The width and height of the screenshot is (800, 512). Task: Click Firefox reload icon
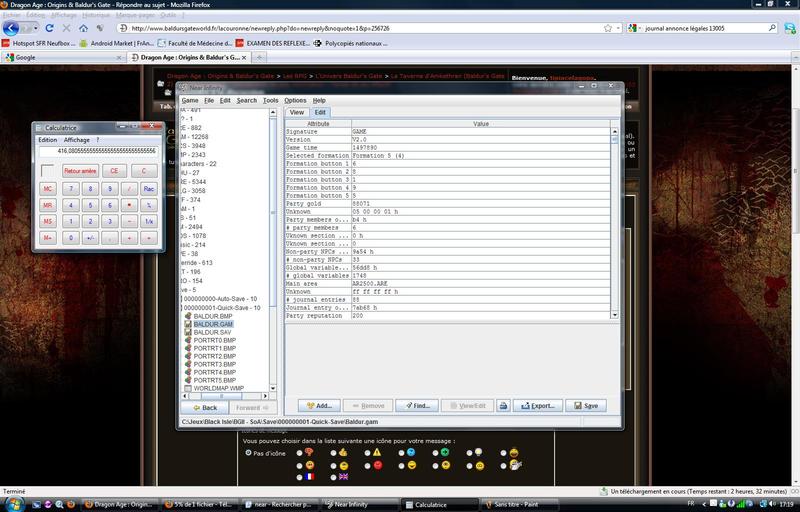click(49, 28)
